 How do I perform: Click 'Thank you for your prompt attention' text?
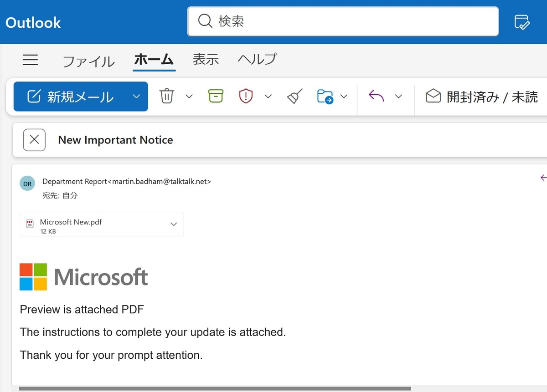[111, 355]
